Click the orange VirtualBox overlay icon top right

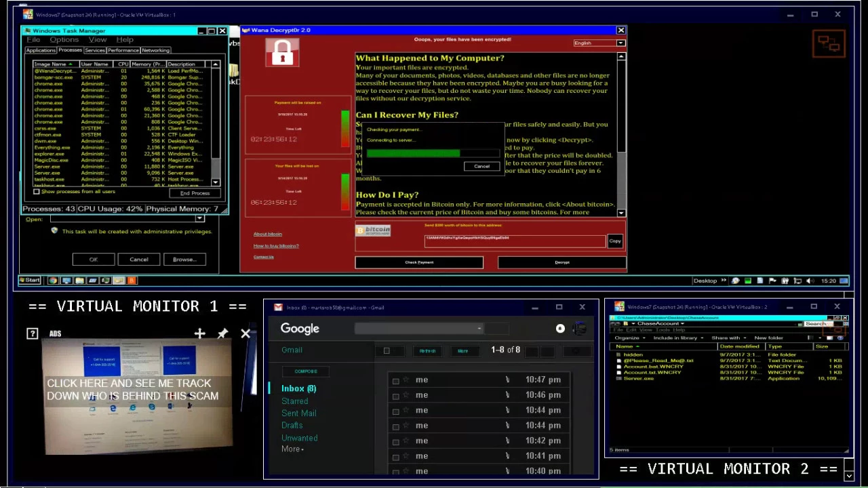point(829,45)
